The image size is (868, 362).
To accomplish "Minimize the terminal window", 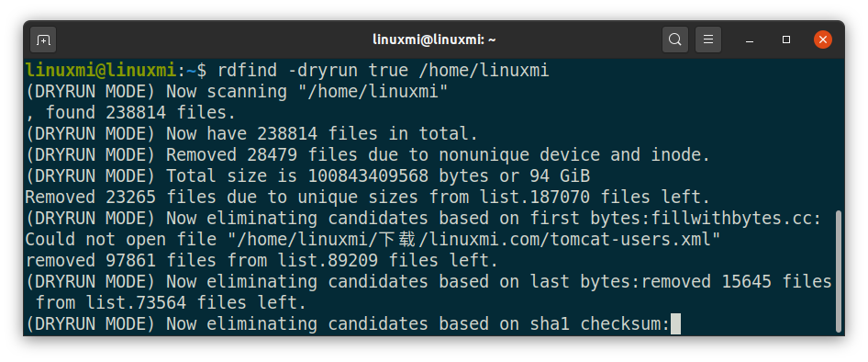I will pyautogui.click(x=750, y=40).
